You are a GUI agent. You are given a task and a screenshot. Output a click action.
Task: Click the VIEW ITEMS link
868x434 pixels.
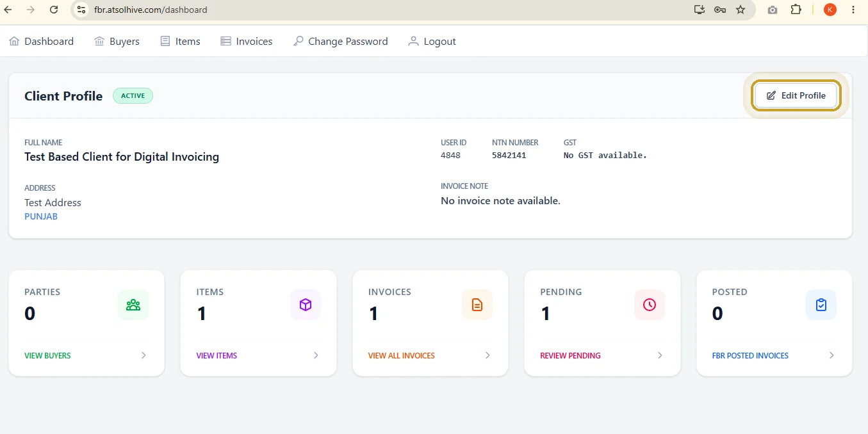(x=217, y=355)
